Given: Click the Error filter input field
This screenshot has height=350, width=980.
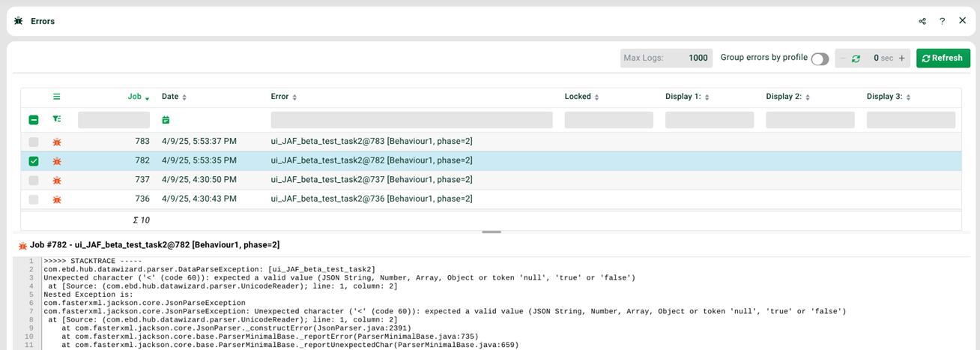Looking at the screenshot, I should tap(411, 120).
